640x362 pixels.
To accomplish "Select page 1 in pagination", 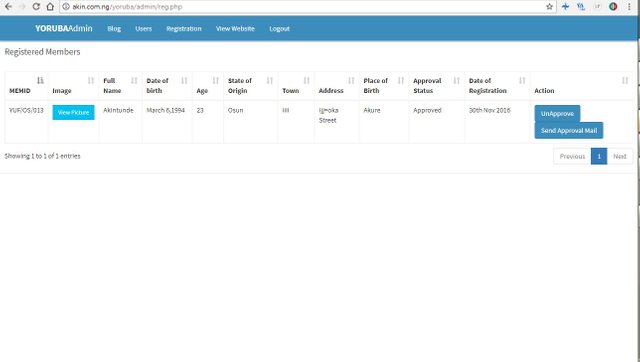I will [x=599, y=156].
